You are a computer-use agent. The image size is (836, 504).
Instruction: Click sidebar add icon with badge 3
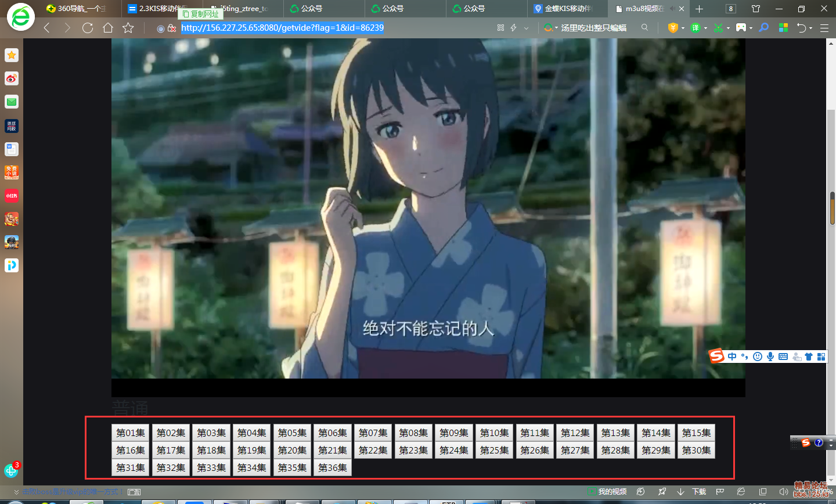[12, 469]
